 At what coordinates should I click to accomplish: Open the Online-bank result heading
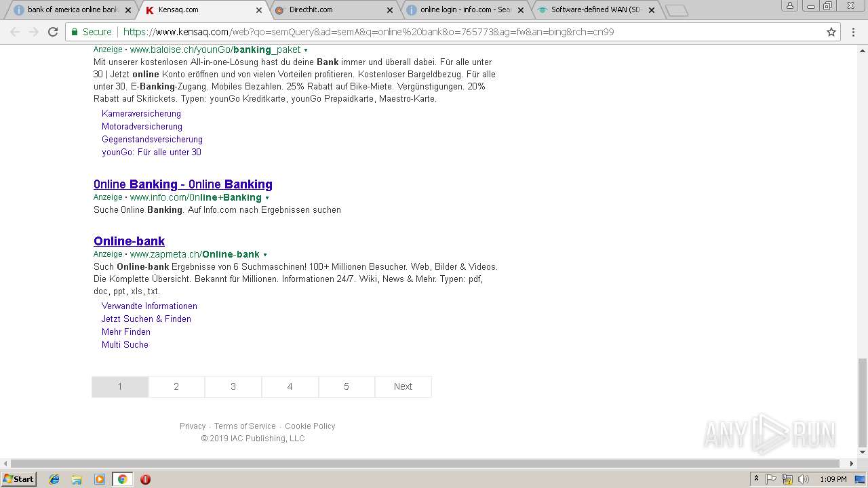pyautogui.click(x=129, y=241)
